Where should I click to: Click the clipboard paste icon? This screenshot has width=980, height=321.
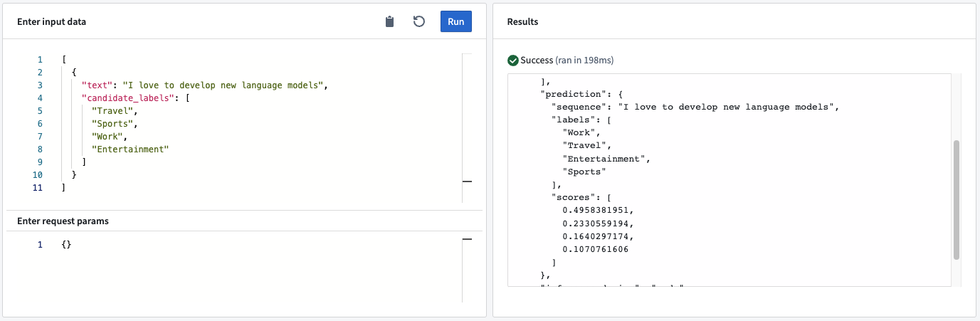389,22
